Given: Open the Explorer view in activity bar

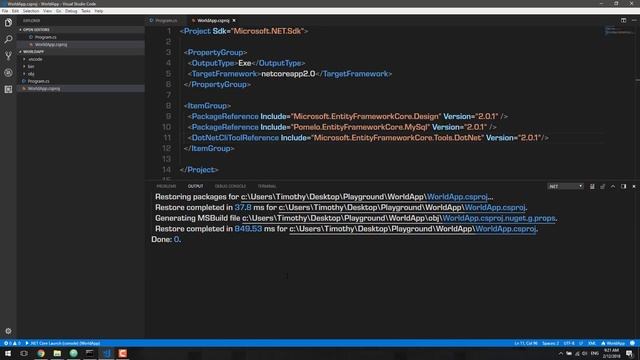Looking at the screenshot, I should click(8, 22).
